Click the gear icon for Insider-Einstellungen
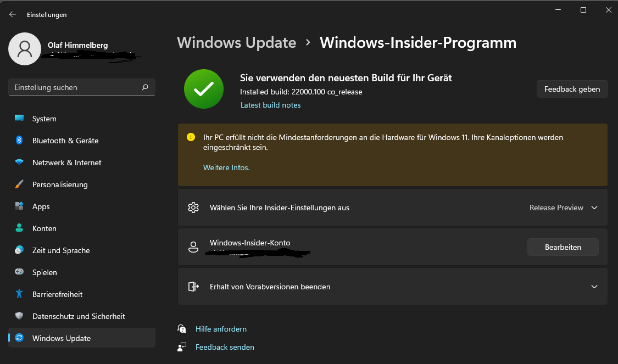This screenshot has width=618, height=364. pos(193,207)
